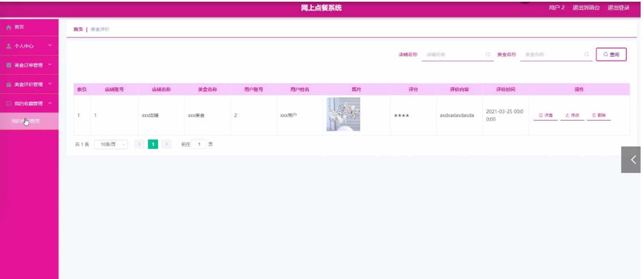The image size is (644, 279).
Task: Click the asdsadasdasda review text
Action: (x=457, y=115)
